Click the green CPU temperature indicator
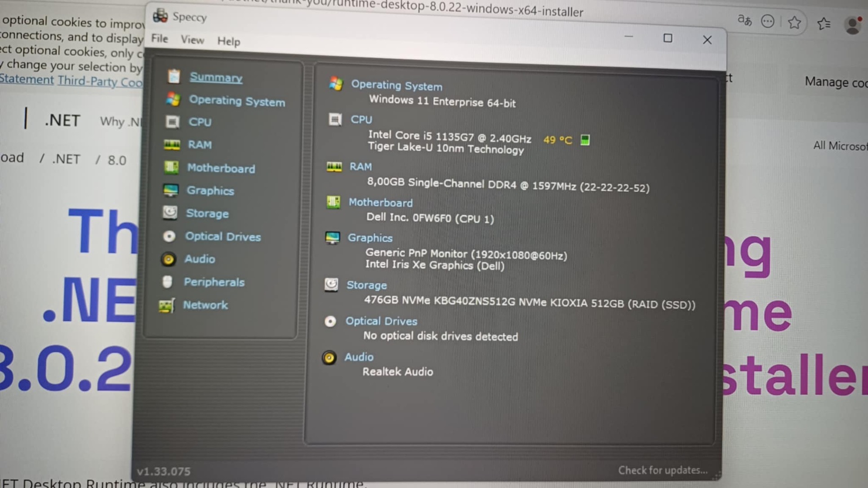The height and width of the screenshot is (488, 868). click(x=585, y=140)
